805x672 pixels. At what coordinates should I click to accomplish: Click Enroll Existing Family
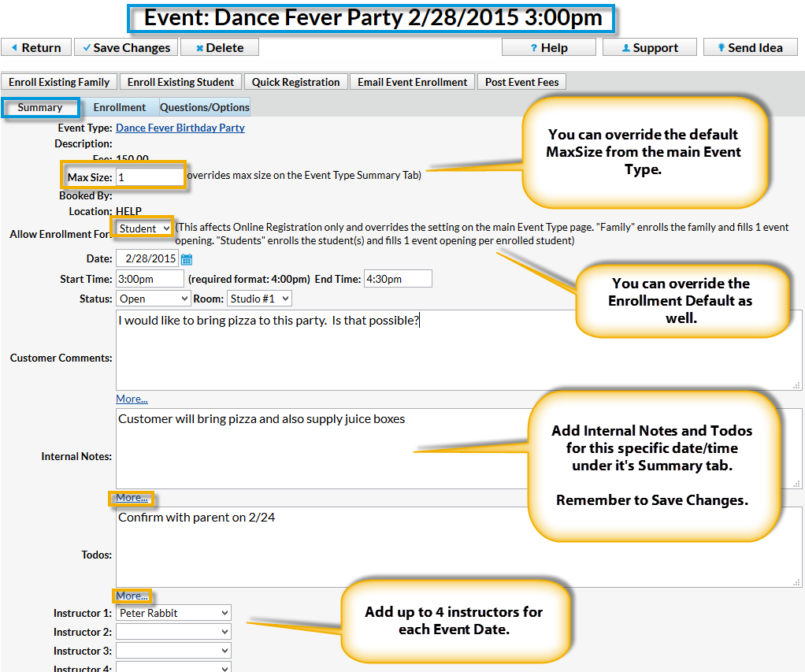[59, 82]
